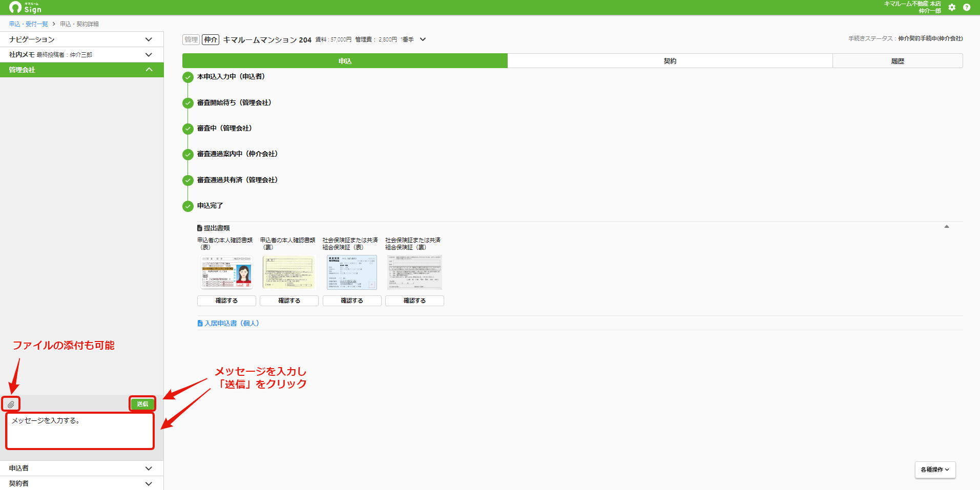Viewport: 980px width, 490px height.
Task: Click the 審査通過共有済 step check icon
Action: tap(188, 180)
